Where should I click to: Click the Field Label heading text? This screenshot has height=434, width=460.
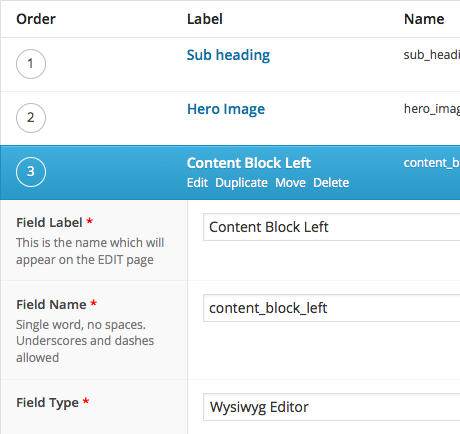coord(49,223)
